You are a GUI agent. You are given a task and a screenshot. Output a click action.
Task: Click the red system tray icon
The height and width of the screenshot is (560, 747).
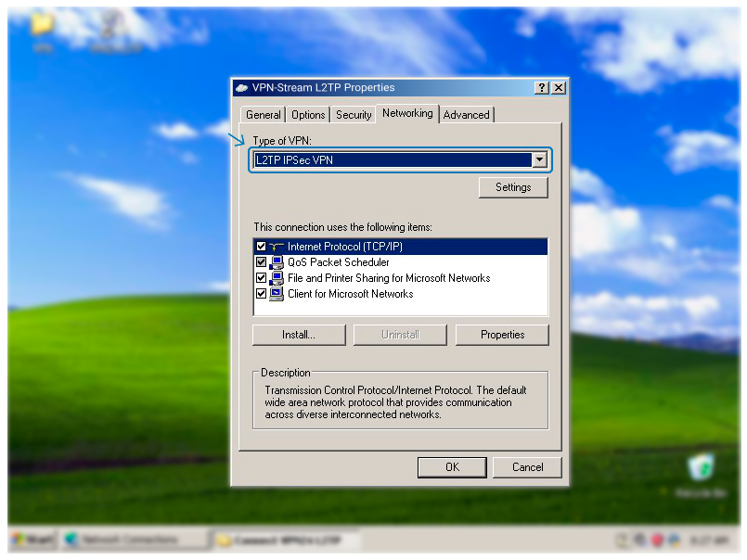[x=657, y=540]
